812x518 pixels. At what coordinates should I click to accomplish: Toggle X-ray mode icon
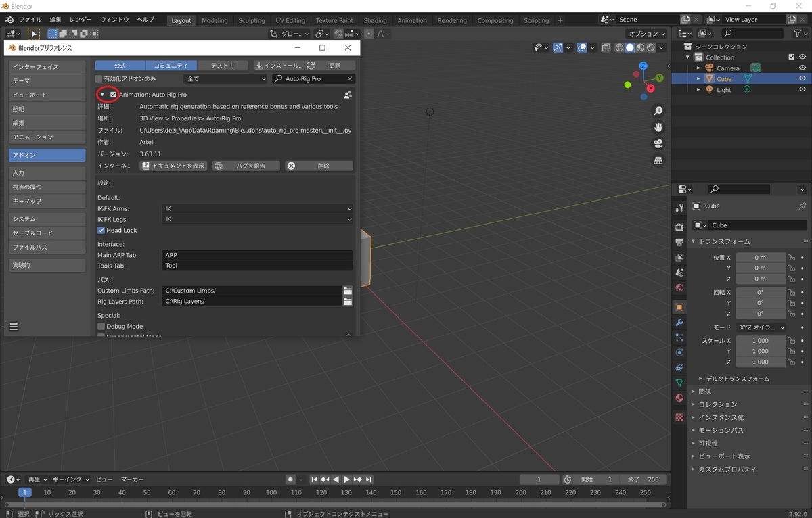coord(606,47)
